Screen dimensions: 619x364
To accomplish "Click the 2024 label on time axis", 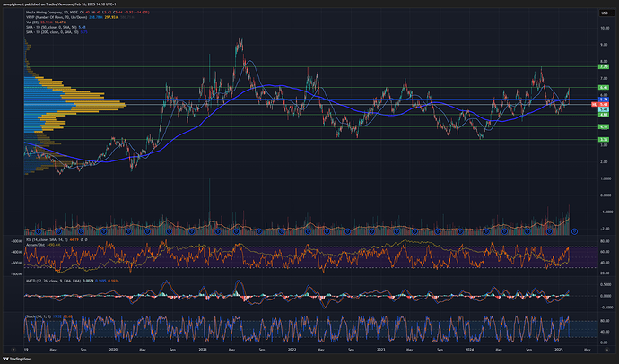I will 469,350.
